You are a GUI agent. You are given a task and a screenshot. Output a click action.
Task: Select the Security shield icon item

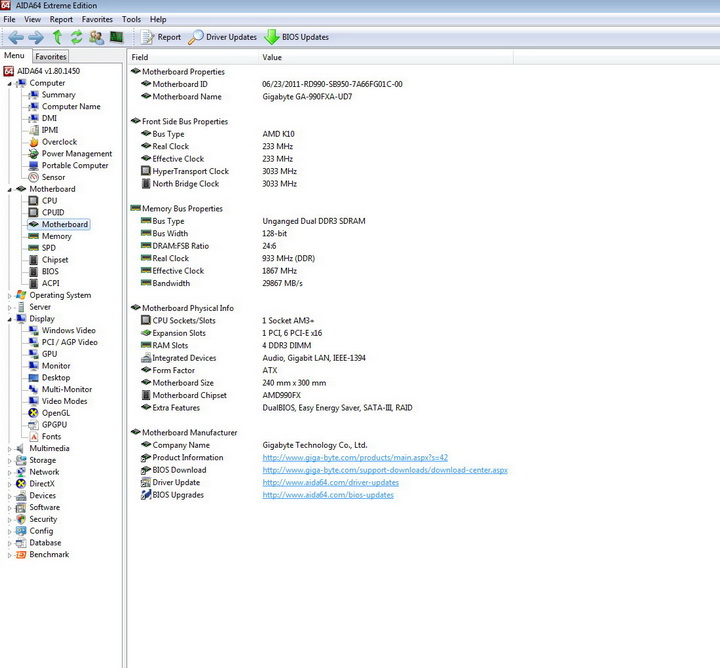21,519
